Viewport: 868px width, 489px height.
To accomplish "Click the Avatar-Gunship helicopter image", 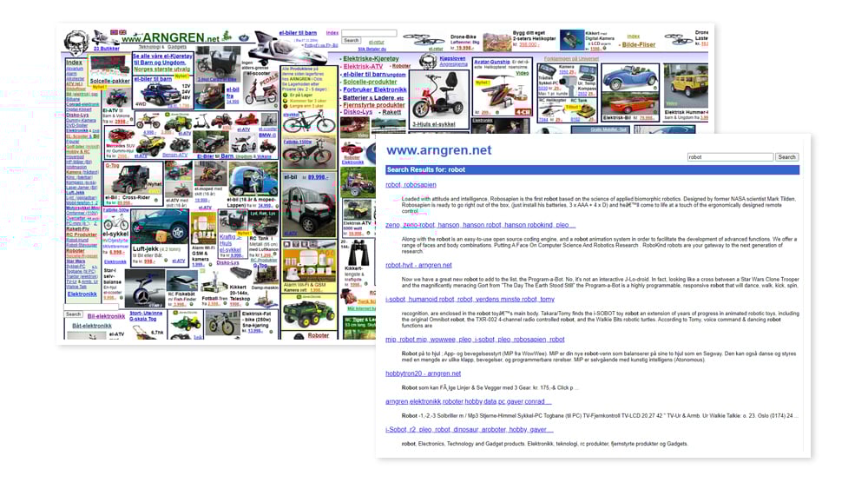I will pos(503,92).
